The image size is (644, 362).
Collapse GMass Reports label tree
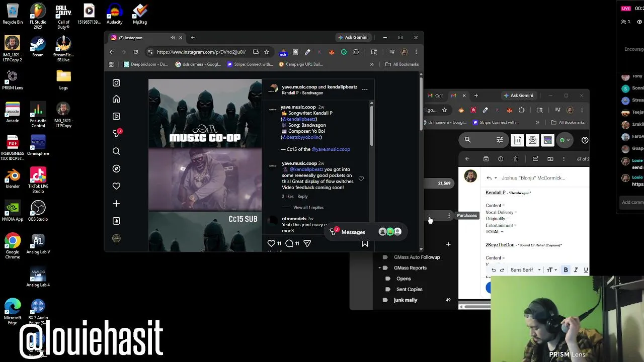tap(380, 268)
